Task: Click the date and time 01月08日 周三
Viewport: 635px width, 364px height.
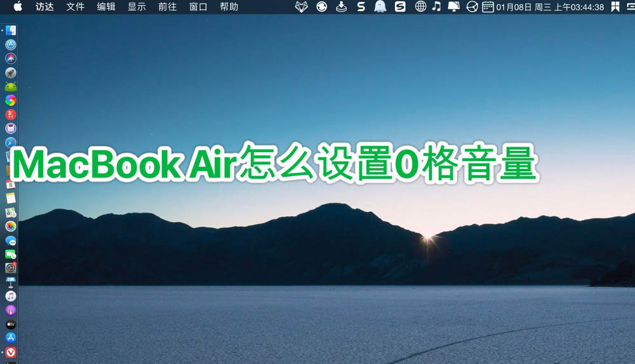Action: click(524, 7)
